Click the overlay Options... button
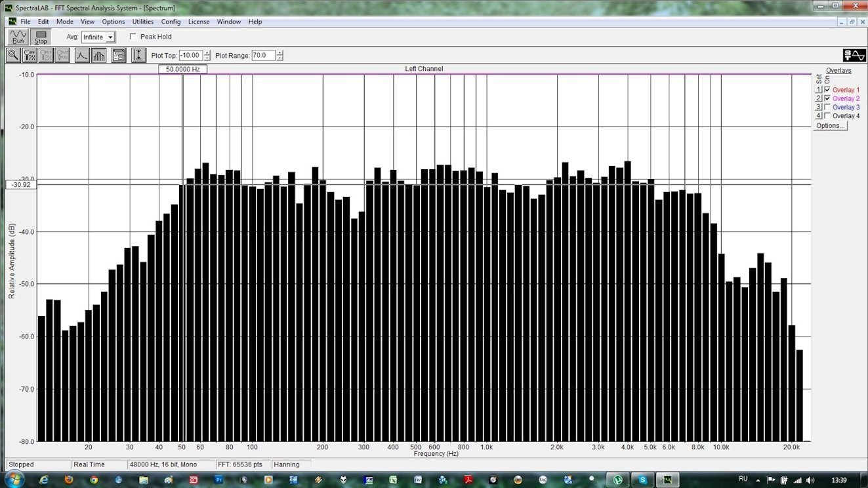The image size is (868, 488). pos(830,125)
